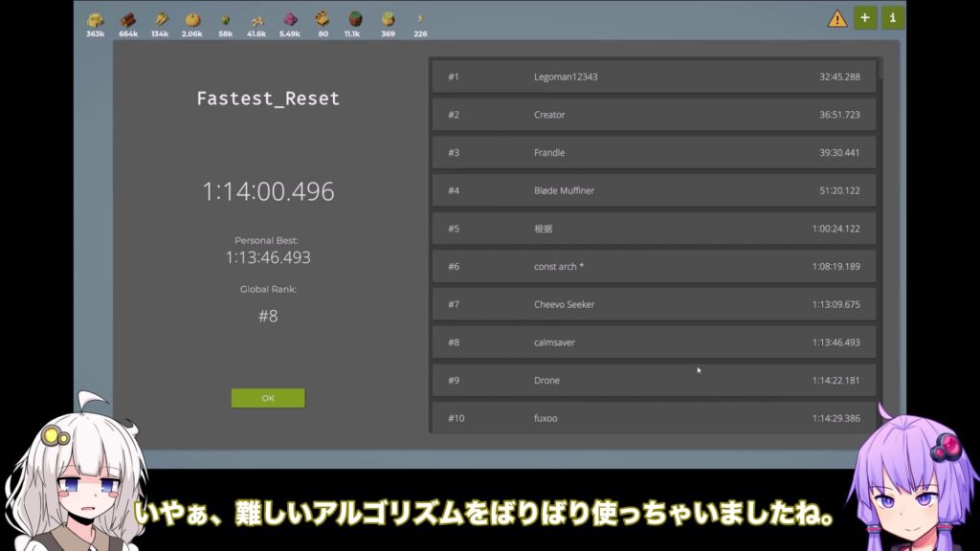980x551 pixels.
Task: Select the #4 Bløde Muffiner leaderboard row
Action: click(x=654, y=190)
